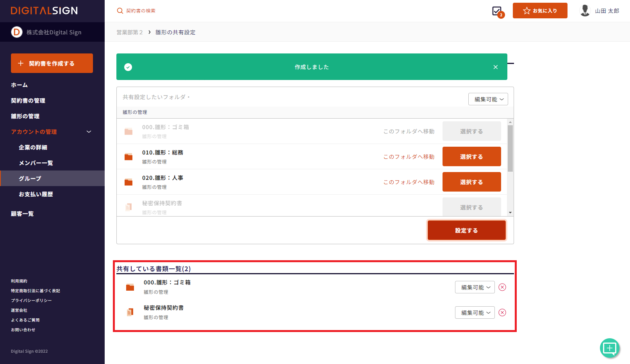Screen dimensions: 630x364
Task: Open メンバー一覧 in the sidebar
Action: (x=36, y=163)
